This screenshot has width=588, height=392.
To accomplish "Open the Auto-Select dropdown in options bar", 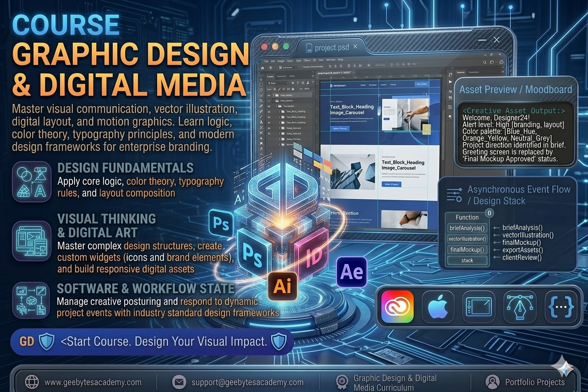I will tap(287, 68).
